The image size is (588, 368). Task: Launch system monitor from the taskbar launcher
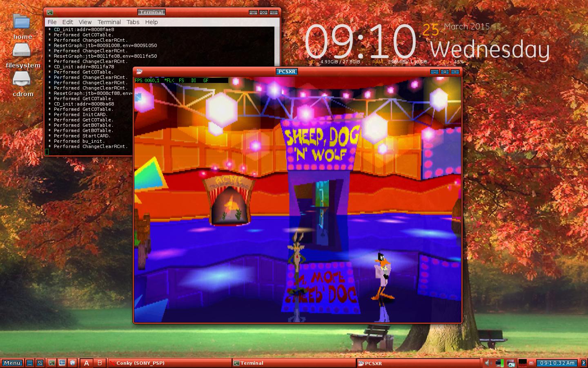(x=62, y=363)
